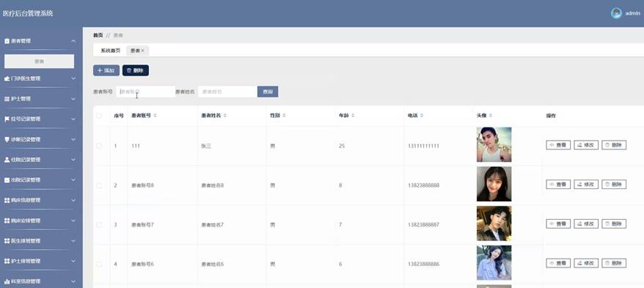This screenshot has height=288, width=644.
Task: Sort by 电话 column sort arrows
Action: click(x=422, y=116)
